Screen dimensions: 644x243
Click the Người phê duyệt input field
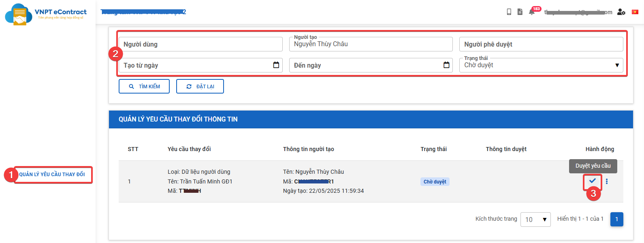541,44
